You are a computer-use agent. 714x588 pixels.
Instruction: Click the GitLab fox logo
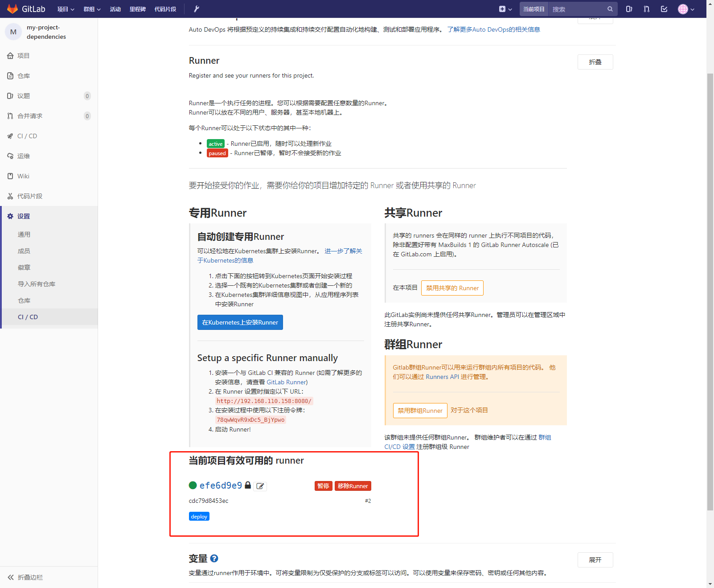12,9
